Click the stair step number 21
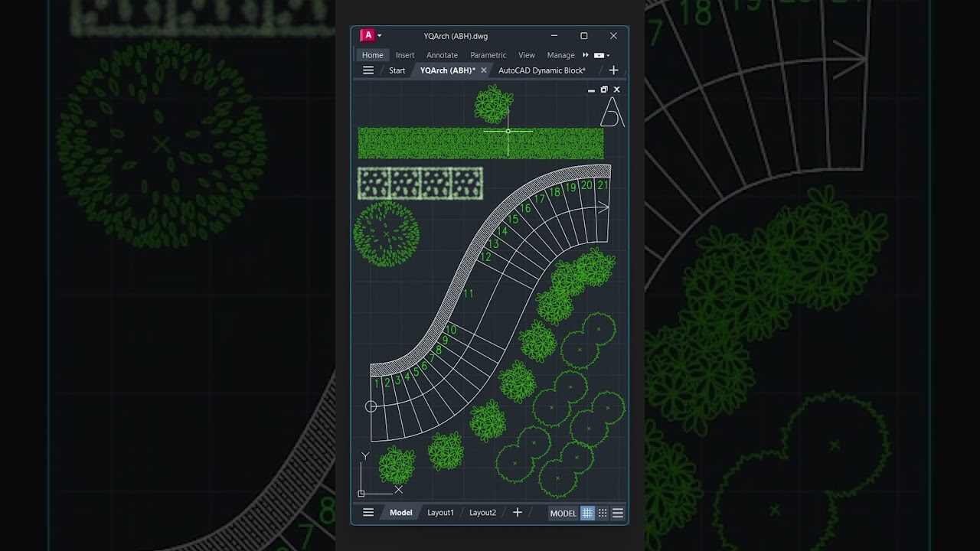This screenshot has height=551, width=980. 603,185
